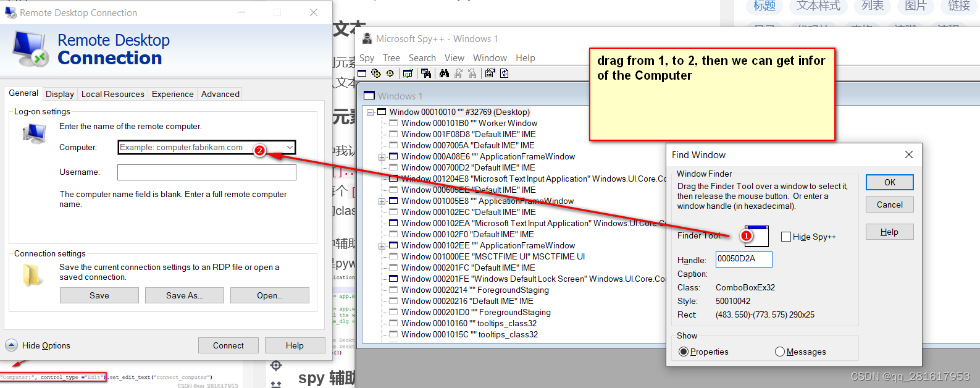Click the 图片 tag on CSDN page
Screen dimensions: 980x388
coord(916,6)
